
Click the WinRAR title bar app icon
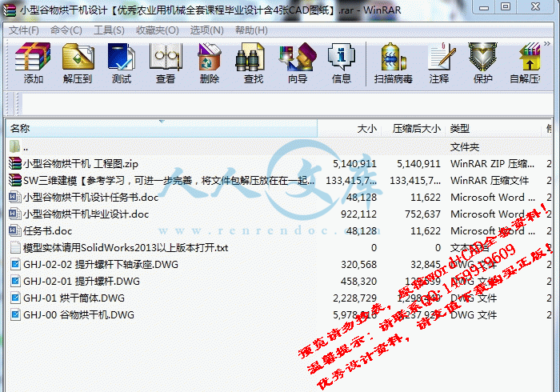pyautogui.click(x=10, y=10)
